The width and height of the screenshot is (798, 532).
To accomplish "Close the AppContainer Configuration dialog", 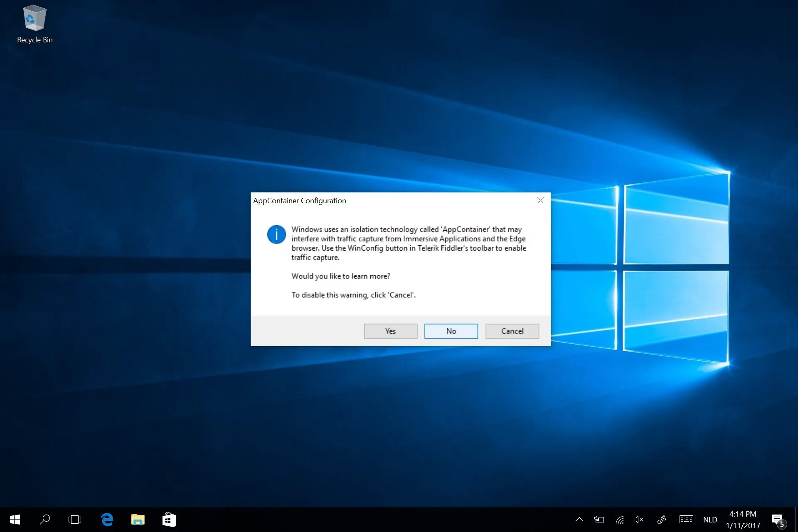I will 540,200.
